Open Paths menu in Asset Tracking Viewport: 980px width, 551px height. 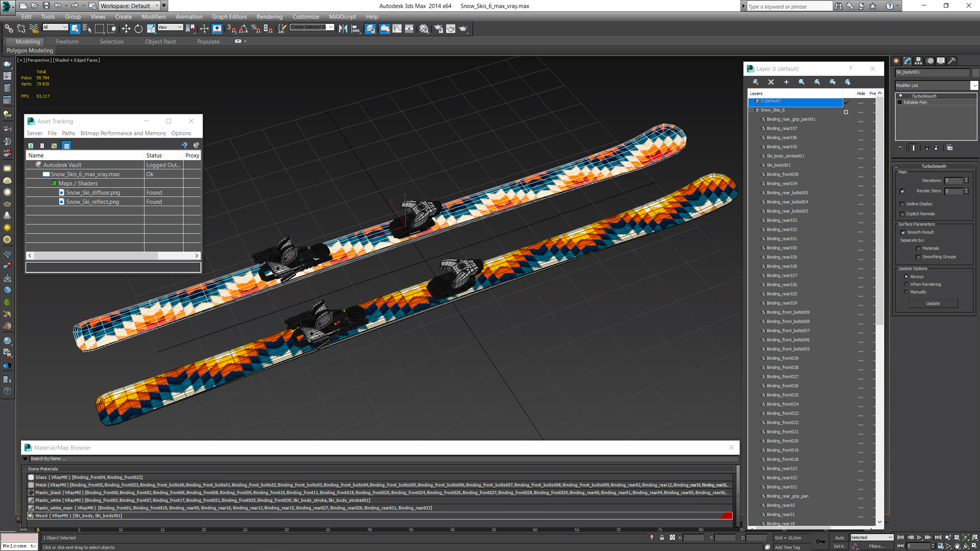coord(68,133)
